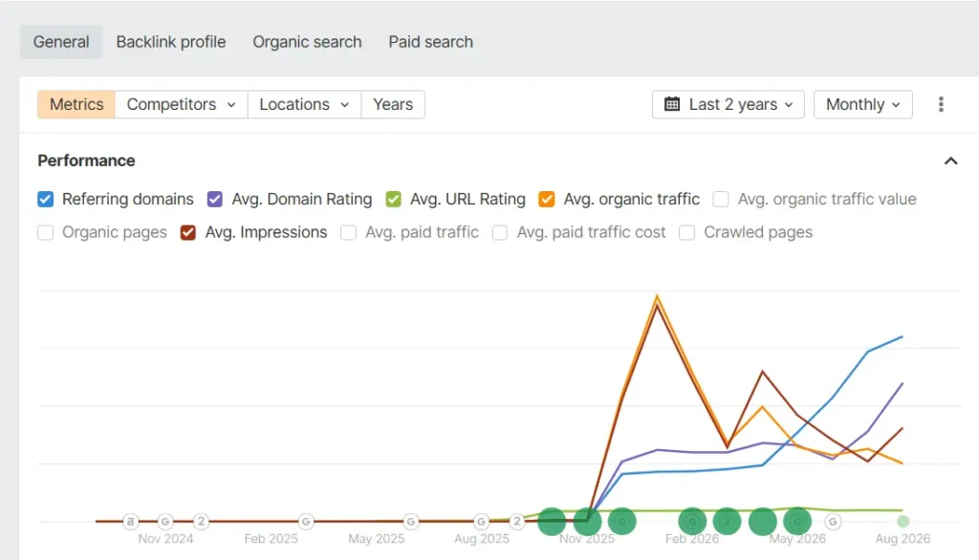Disable the Avg. URL Rating metric

393,199
